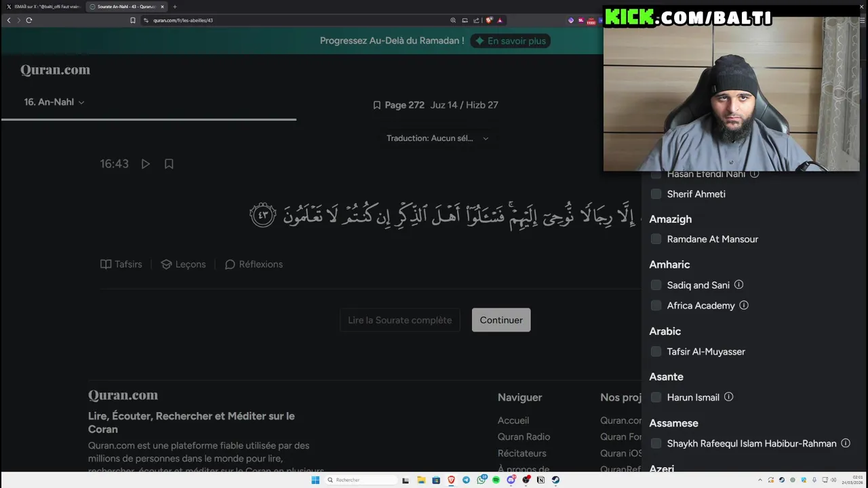Open the Réflexions section
The height and width of the screenshot is (488, 868).
point(254,264)
